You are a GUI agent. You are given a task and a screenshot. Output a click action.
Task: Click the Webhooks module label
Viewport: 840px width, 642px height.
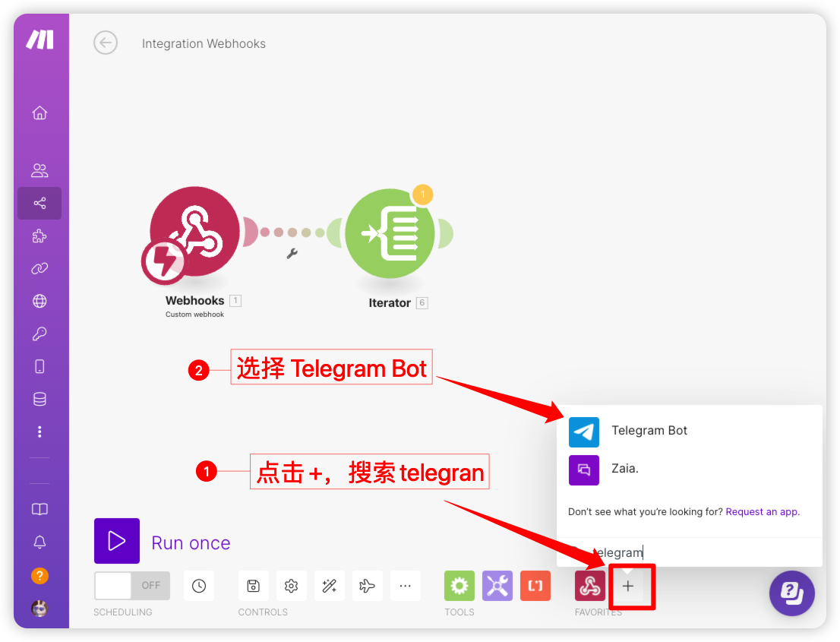pyautogui.click(x=194, y=301)
